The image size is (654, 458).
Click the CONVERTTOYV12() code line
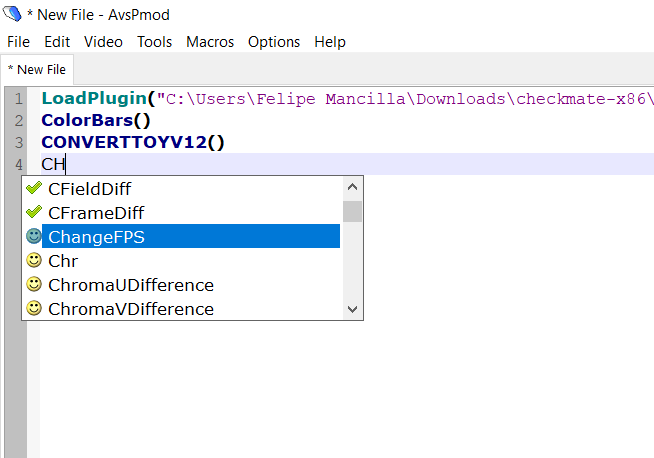click(133, 142)
